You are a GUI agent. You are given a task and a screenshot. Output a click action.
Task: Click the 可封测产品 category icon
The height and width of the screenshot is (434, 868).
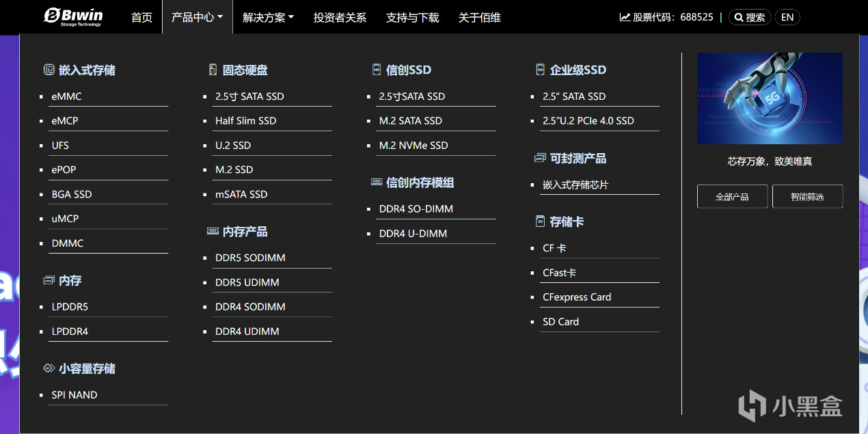(540, 158)
